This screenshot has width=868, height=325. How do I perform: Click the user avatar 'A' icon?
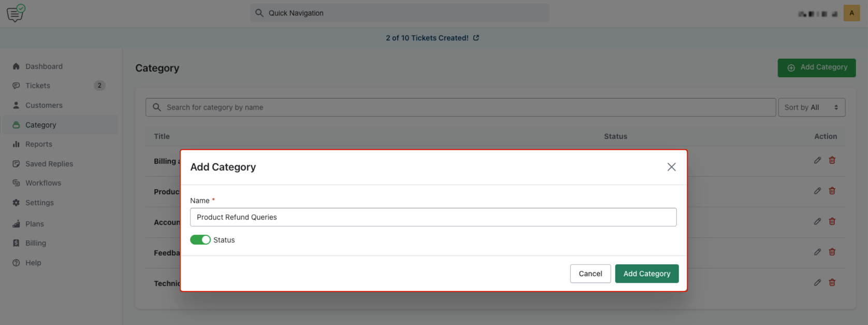(851, 13)
